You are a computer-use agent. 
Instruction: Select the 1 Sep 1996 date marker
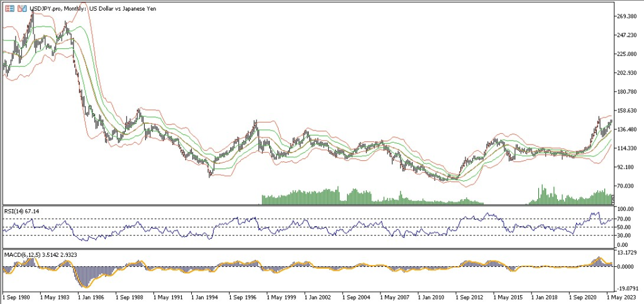click(245, 295)
